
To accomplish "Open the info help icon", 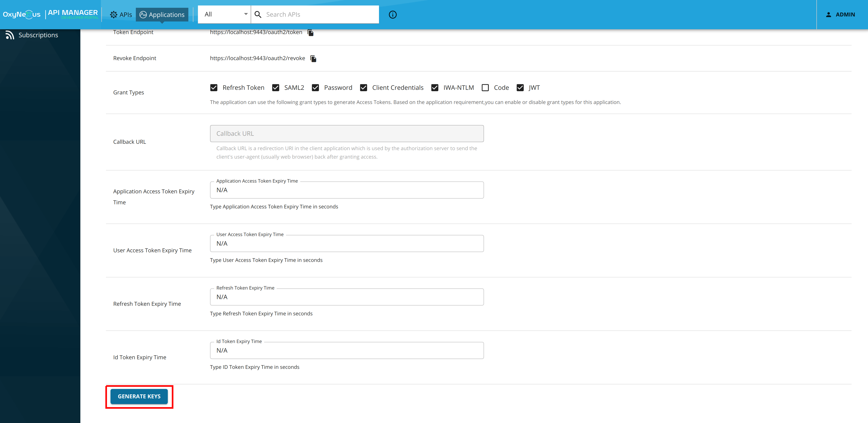I will click(x=392, y=14).
